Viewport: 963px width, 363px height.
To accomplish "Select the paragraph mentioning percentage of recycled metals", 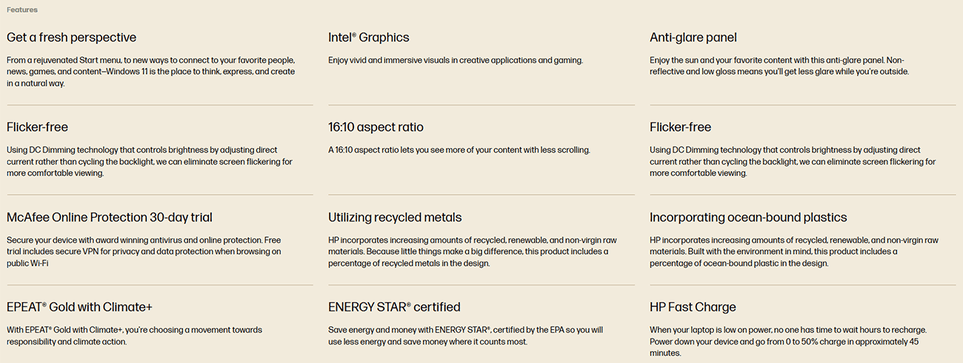I will (x=472, y=251).
